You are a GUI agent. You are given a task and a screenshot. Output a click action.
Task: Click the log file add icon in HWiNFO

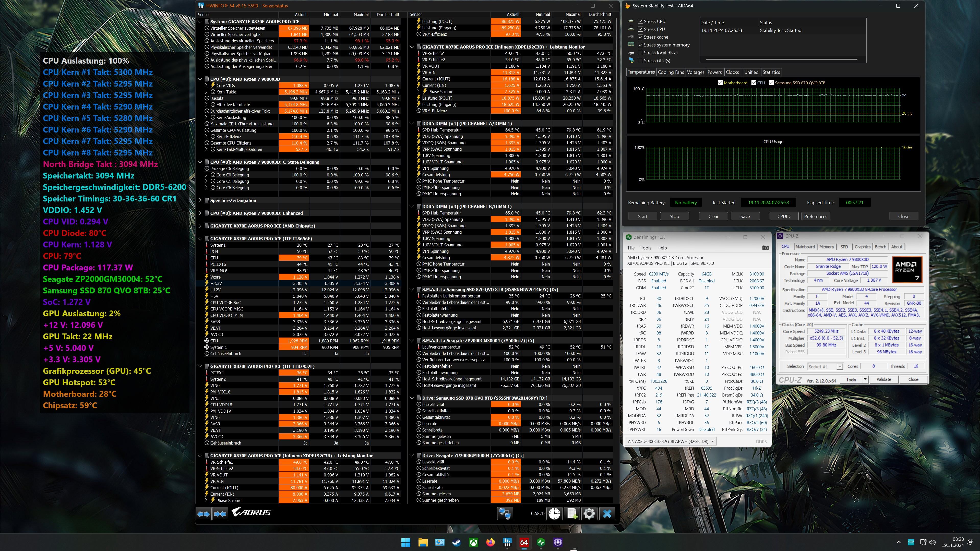tap(572, 513)
